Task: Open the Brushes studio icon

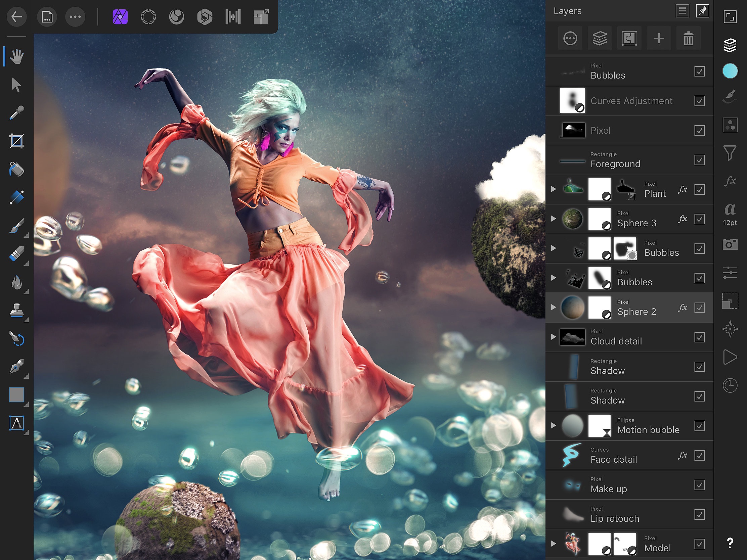Action: (x=730, y=97)
